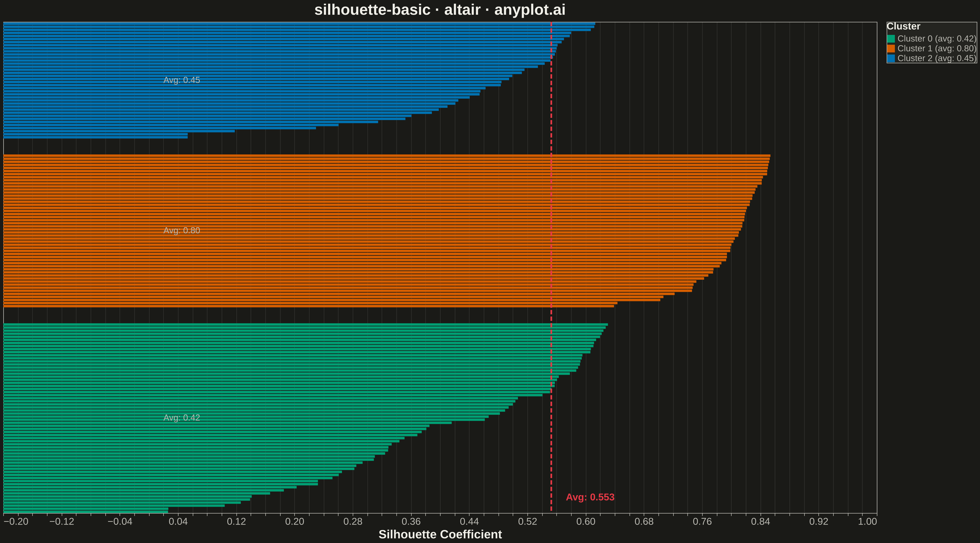Viewport: 980px width, 543px height.
Task: Click the Silhouette Coefficient axis title
Action: click(x=440, y=534)
